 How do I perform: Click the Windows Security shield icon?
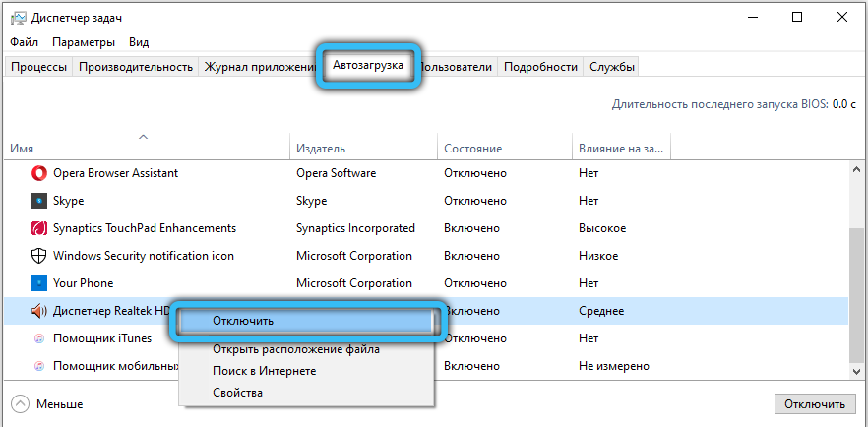click(38, 256)
